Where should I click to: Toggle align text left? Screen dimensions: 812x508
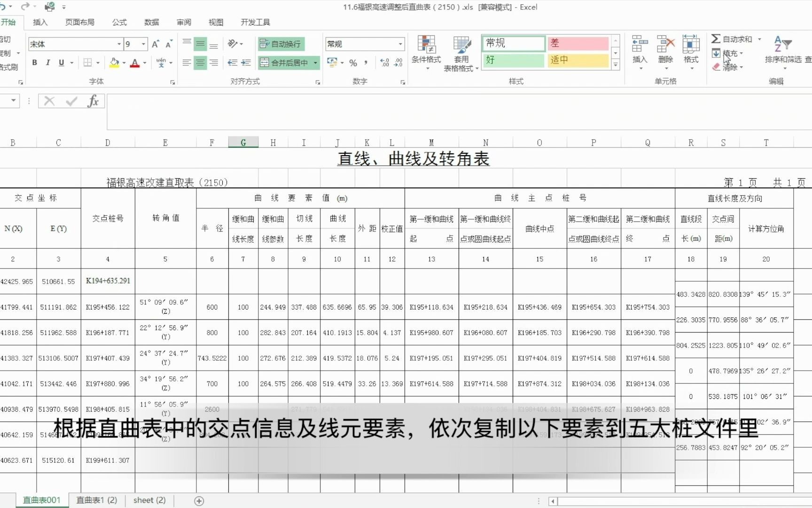[x=187, y=63]
